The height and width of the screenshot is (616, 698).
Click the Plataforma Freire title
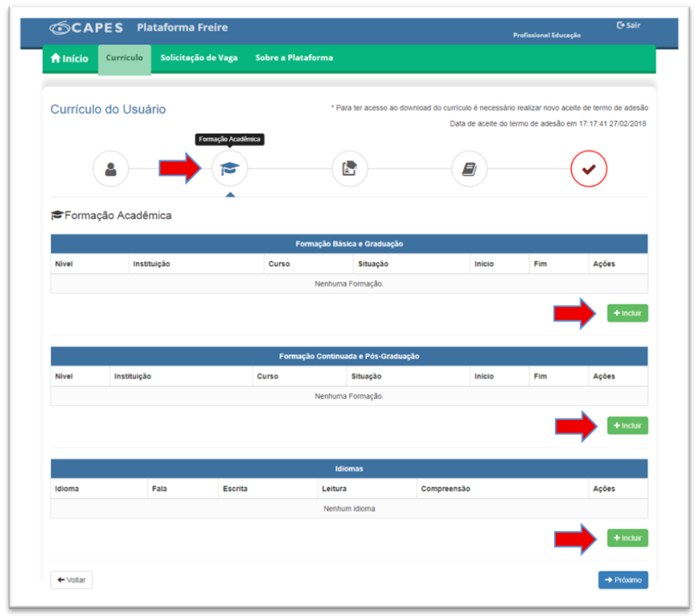[x=182, y=27]
